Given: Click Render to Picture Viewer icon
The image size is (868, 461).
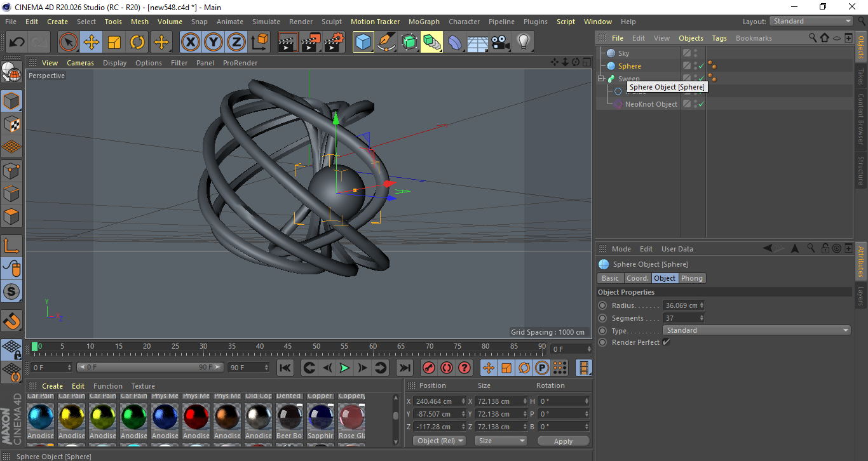Looking at the screenshot, I should [x=311, y=43].
